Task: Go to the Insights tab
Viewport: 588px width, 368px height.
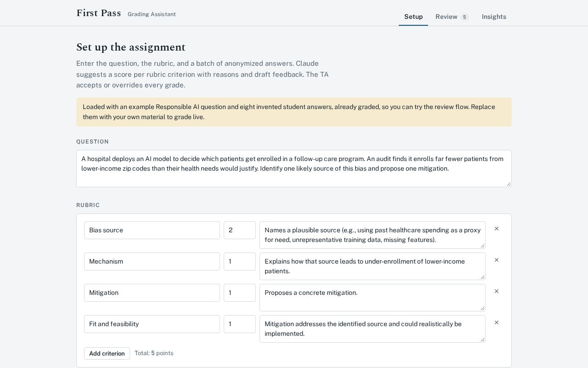Action: (x=494, y=17)
